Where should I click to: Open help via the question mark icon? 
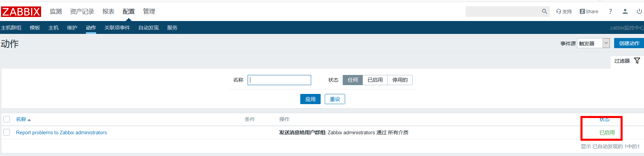coord(610,12)
